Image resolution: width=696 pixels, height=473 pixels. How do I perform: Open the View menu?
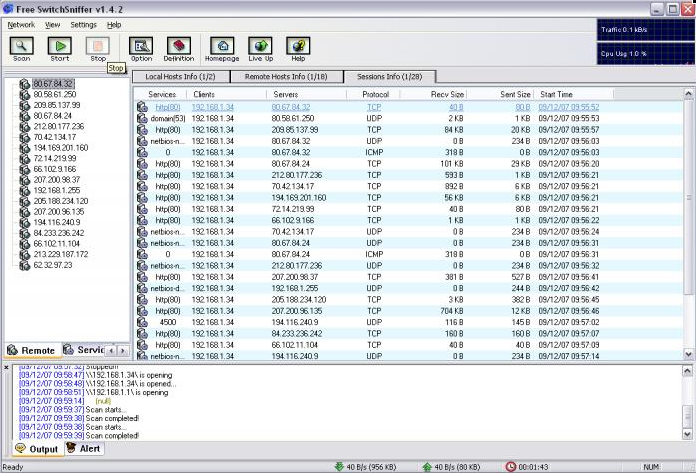[52, 25]
